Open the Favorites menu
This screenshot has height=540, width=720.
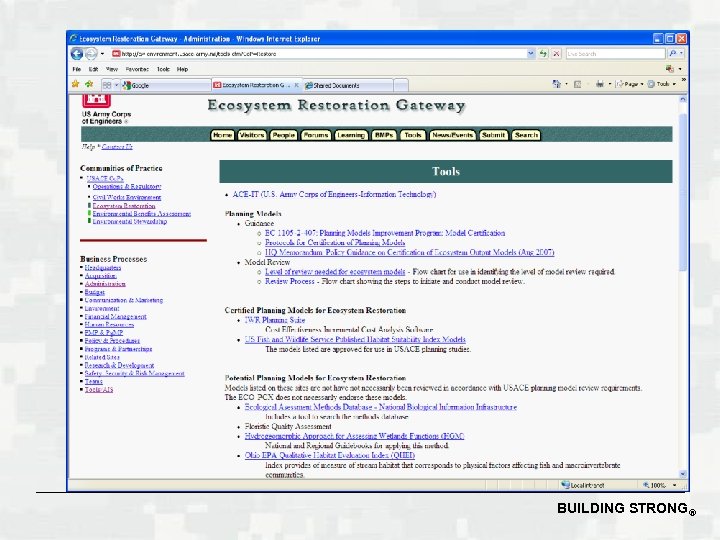tap(137, 69)
